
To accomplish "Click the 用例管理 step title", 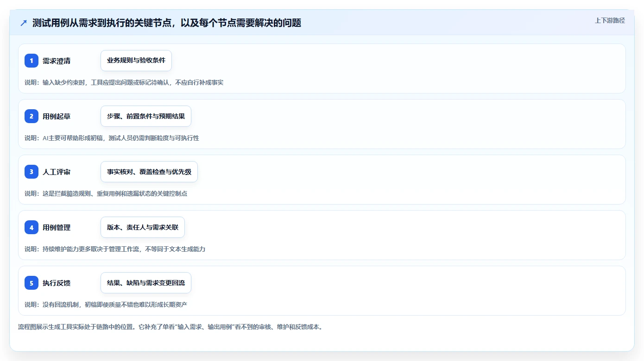I will coord(57,227).
